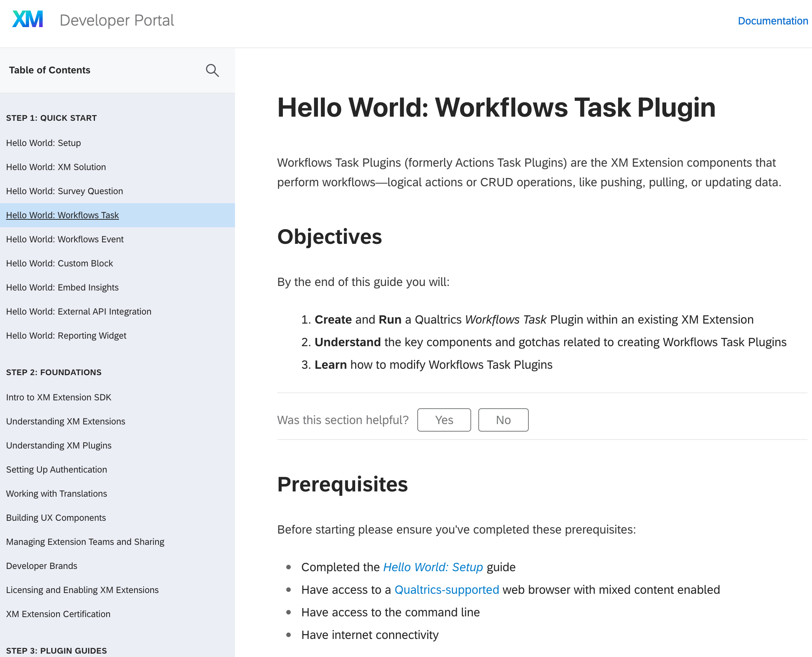Click the Developer Portal title text
The image size is (812, 657).
click(x=117, y=20)
